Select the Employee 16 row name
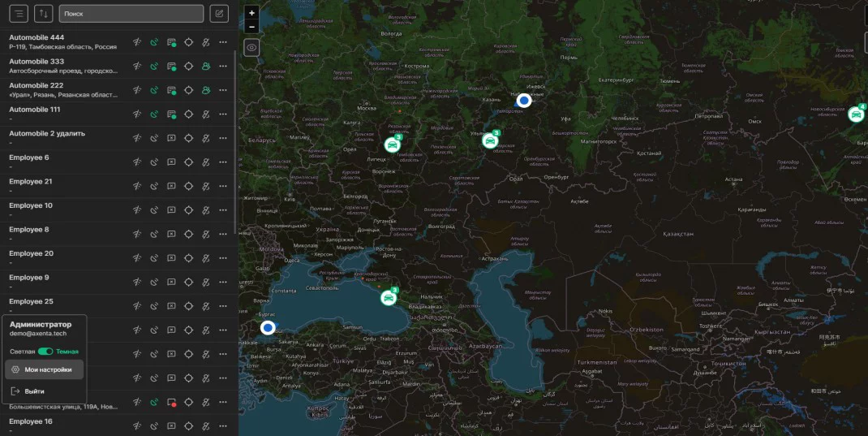Screen dimensions: 868x436 31,421
